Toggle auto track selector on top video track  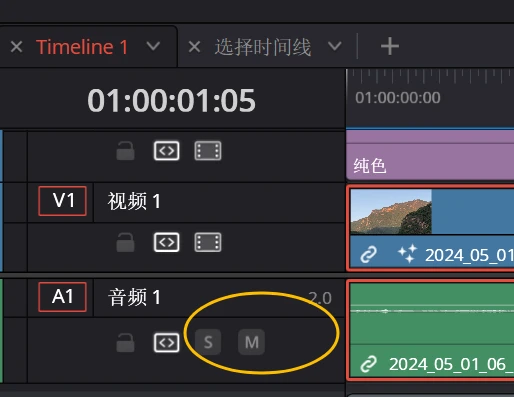click(167, 151)
